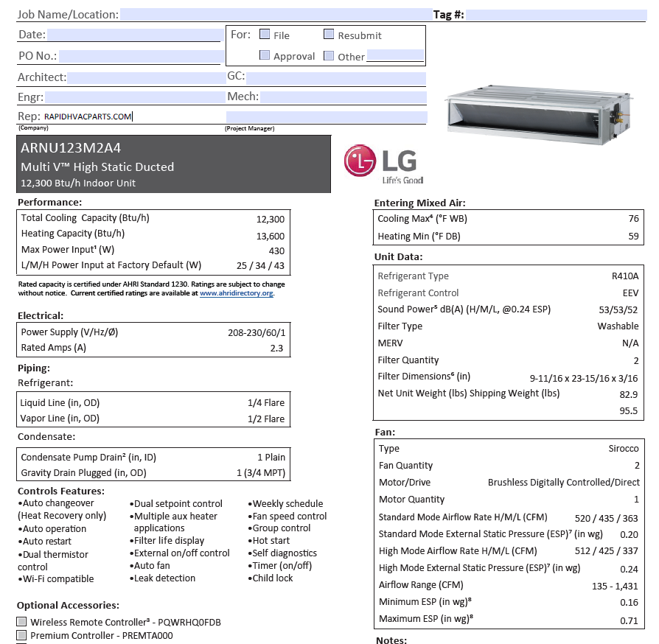Image resolution: width=659 pixels, height=644 pixels.
Task: Click the Leak detection feature text
Action: click(x=163, y=578)
